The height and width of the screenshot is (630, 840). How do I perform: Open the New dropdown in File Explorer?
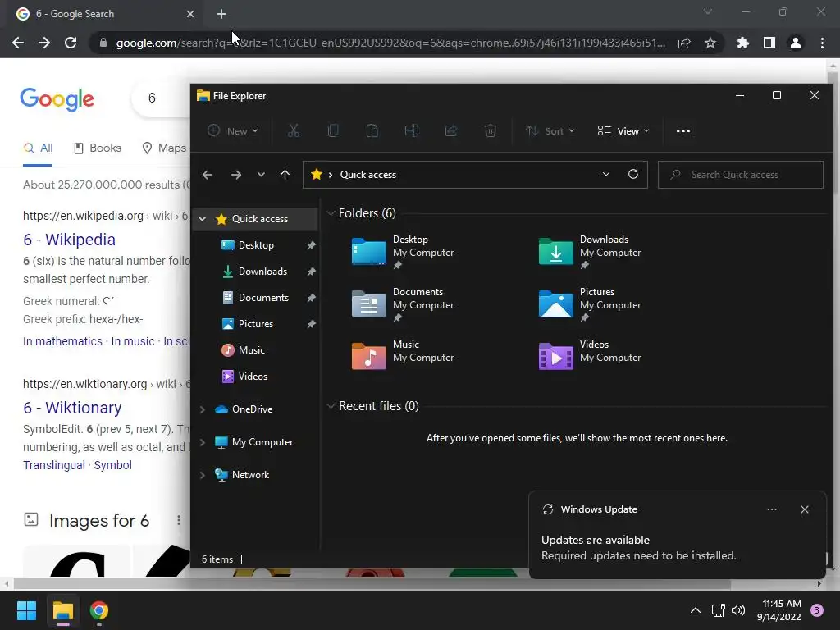[233, 130]
